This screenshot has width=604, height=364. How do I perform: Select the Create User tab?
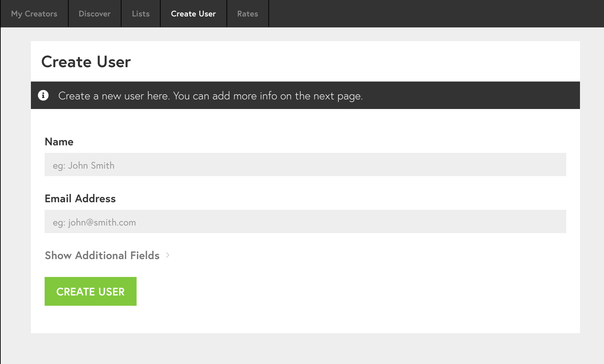click(x=194, y=14)
